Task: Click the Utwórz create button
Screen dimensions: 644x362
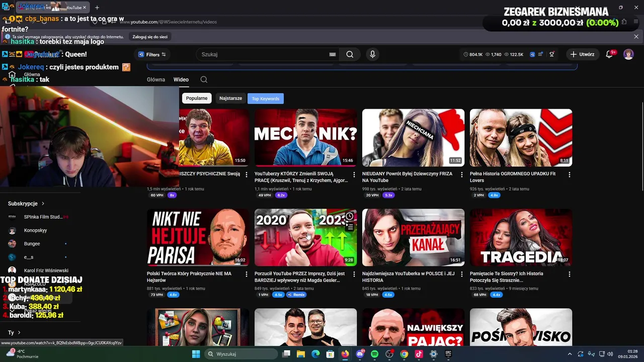Action: tap(582, 54)
